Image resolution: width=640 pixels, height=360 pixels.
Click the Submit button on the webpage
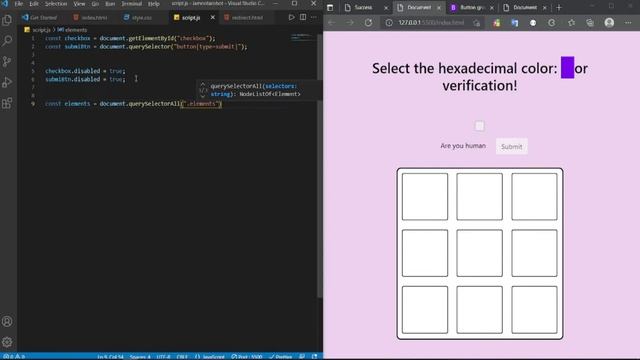click(x=511, y=147)
